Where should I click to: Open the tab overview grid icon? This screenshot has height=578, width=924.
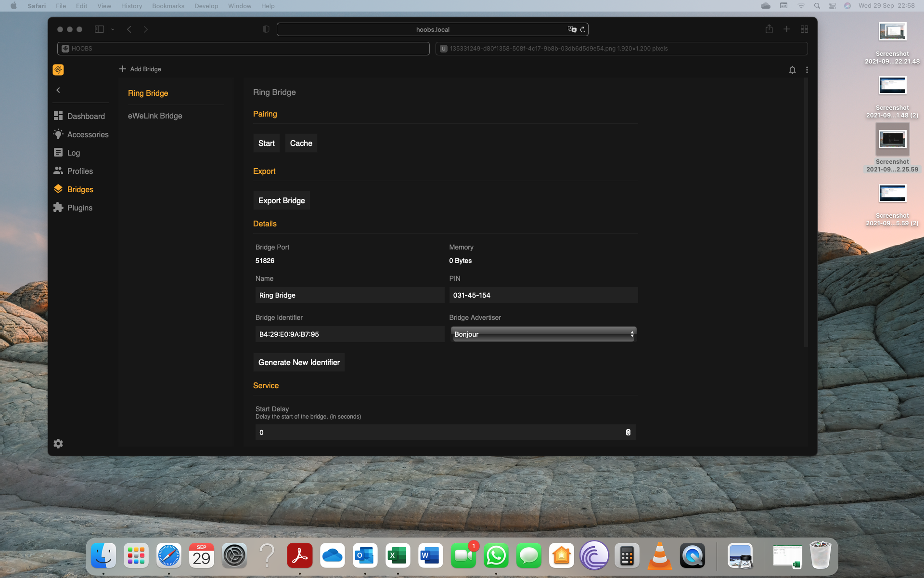(x=804, y=29)
